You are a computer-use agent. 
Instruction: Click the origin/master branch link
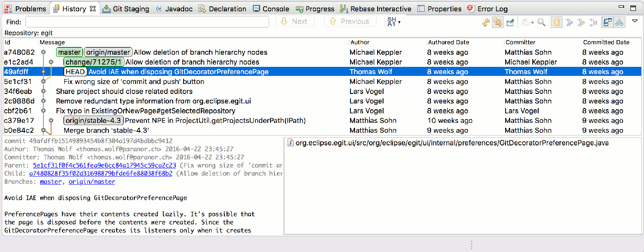click(91, 182)
